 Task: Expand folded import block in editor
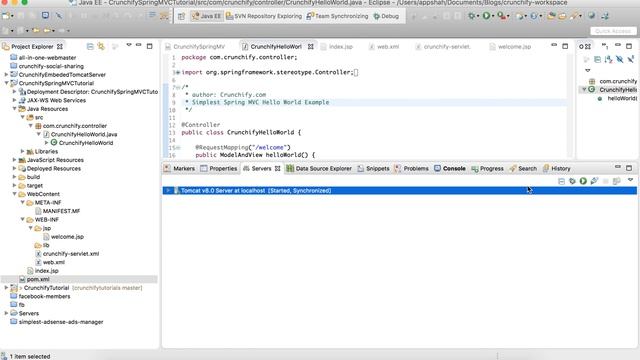click(178, 72)
